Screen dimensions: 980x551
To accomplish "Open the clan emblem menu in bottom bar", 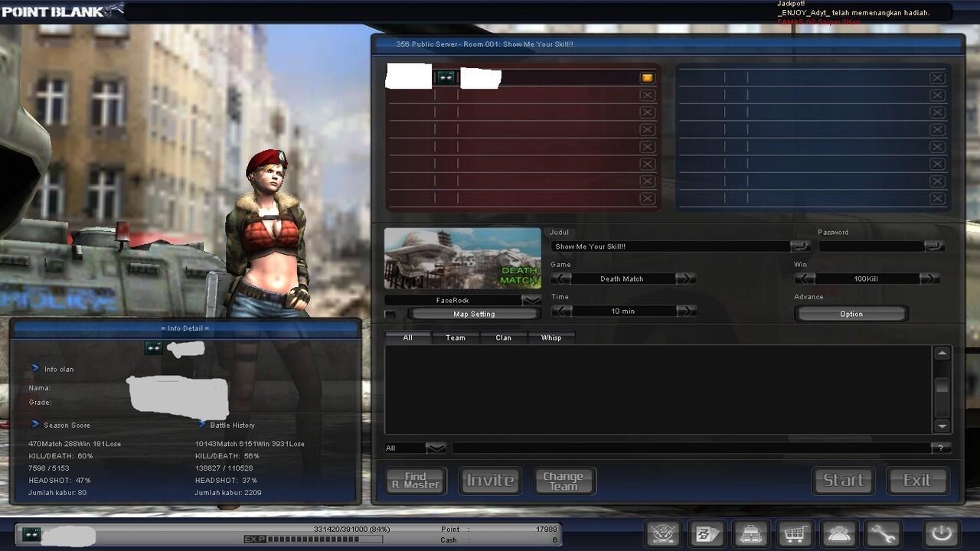I will click(663, 533).
